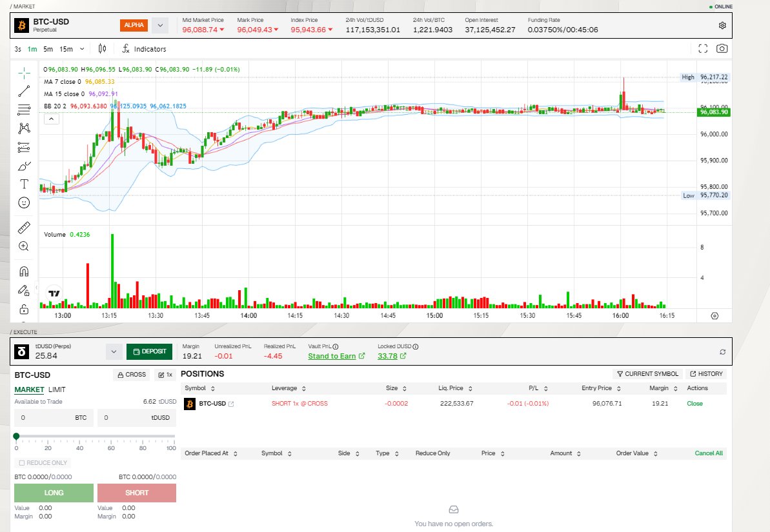This screenshot has height=532, width=770.
Task: Select the ruler measure tool
Action: pyautogui.click(x=24, y=228)
